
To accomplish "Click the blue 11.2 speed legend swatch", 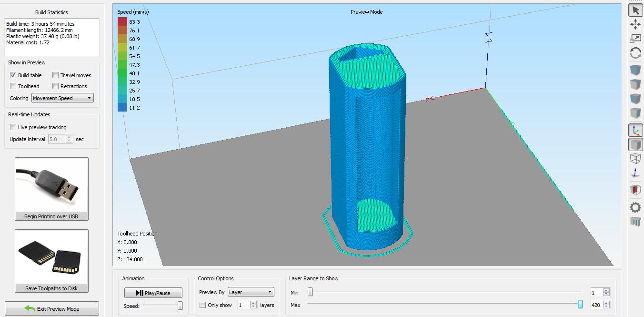I will tap(122, 107).
